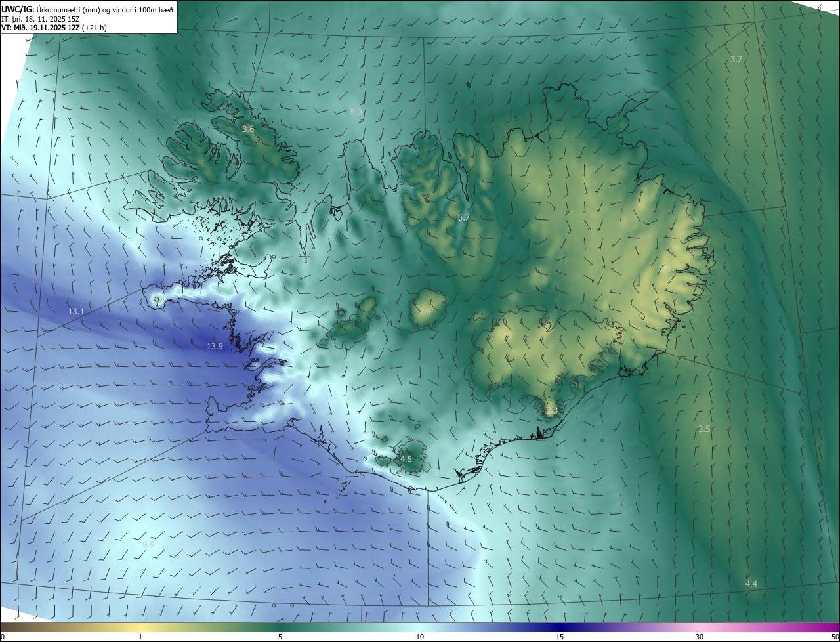Click the 13.1 value label on the map
The width and height of the screenshot is (840, 642).
[x=76, y=311]
